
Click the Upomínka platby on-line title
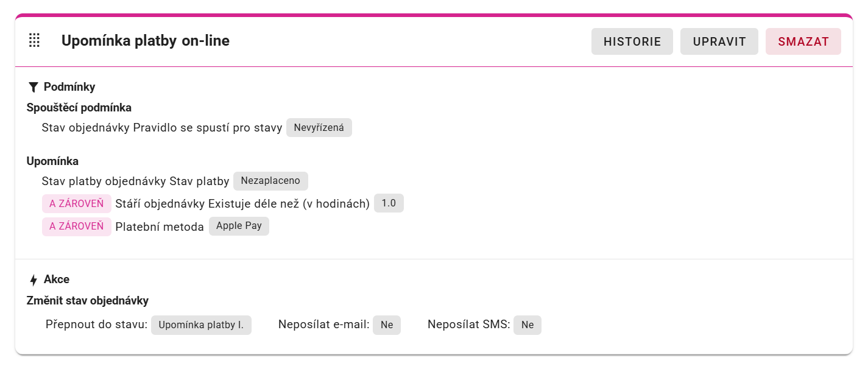coord(146,41)
